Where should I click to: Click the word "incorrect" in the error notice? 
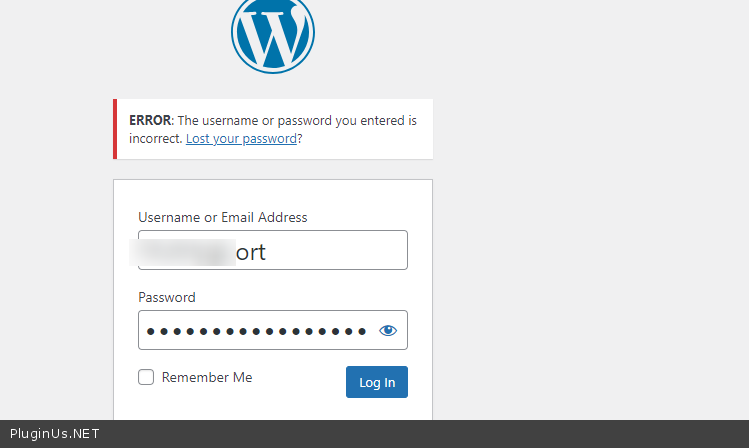(156, 139)
